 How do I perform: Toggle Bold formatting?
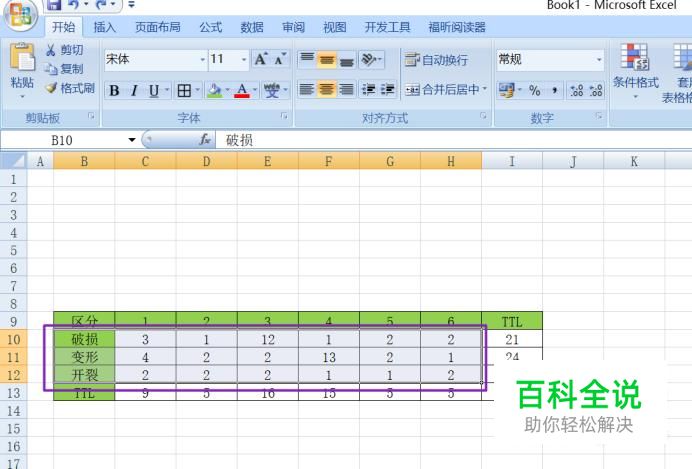click(114, 91)
